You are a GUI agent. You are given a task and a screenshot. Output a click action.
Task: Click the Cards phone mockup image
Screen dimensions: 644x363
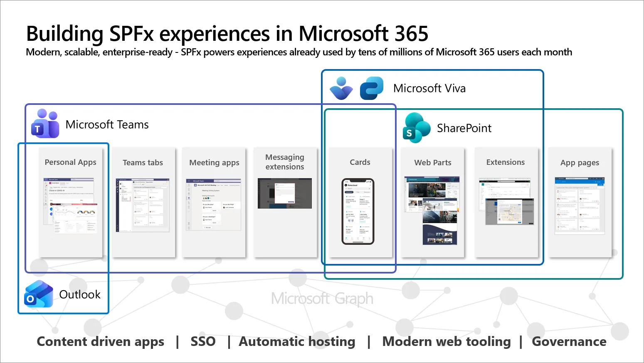click(x=358, y=211)
